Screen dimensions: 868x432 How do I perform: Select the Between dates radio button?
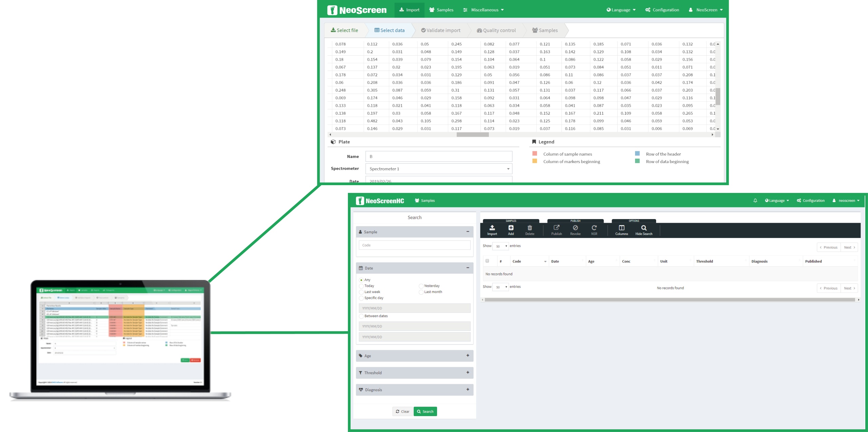coord(361,316)
